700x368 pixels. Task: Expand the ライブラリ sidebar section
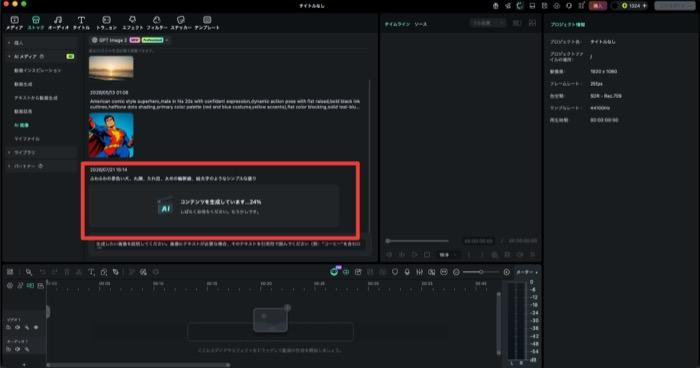tap(41, 152)
